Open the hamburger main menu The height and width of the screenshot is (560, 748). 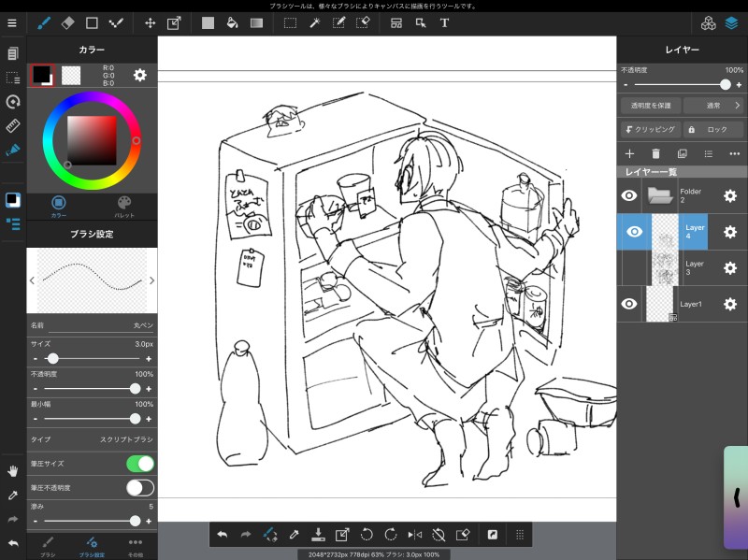click(12, 22)
